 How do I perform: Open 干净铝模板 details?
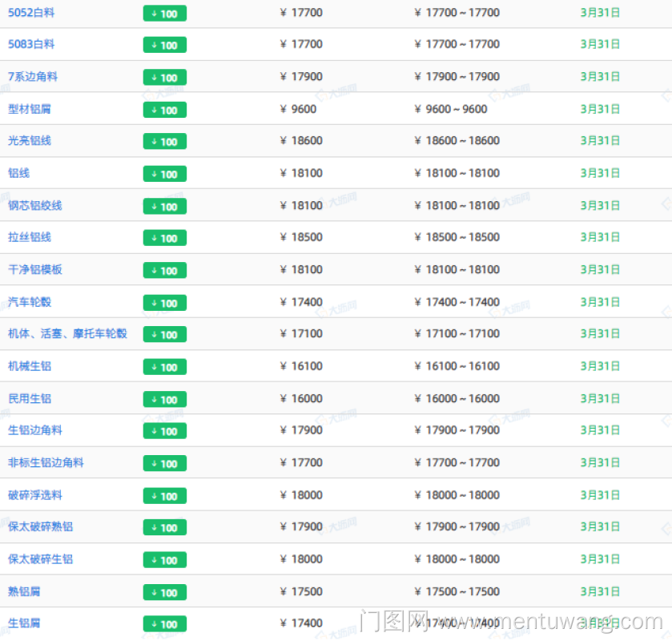[35, 270]
